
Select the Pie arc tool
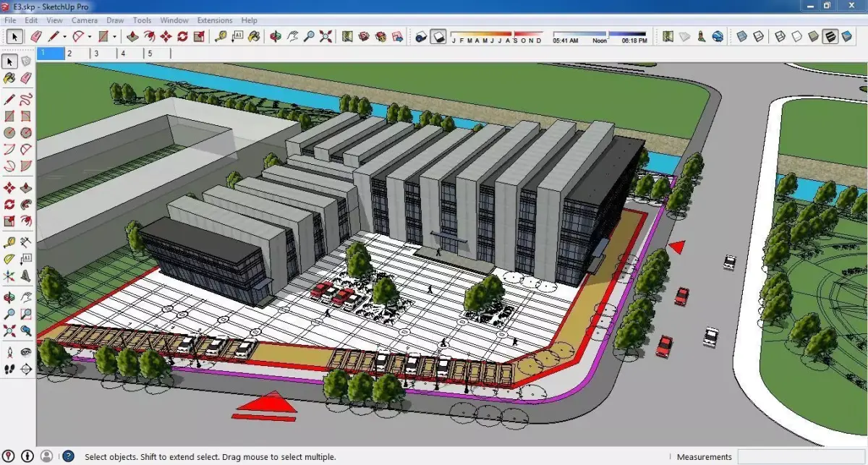coord(26,166)
